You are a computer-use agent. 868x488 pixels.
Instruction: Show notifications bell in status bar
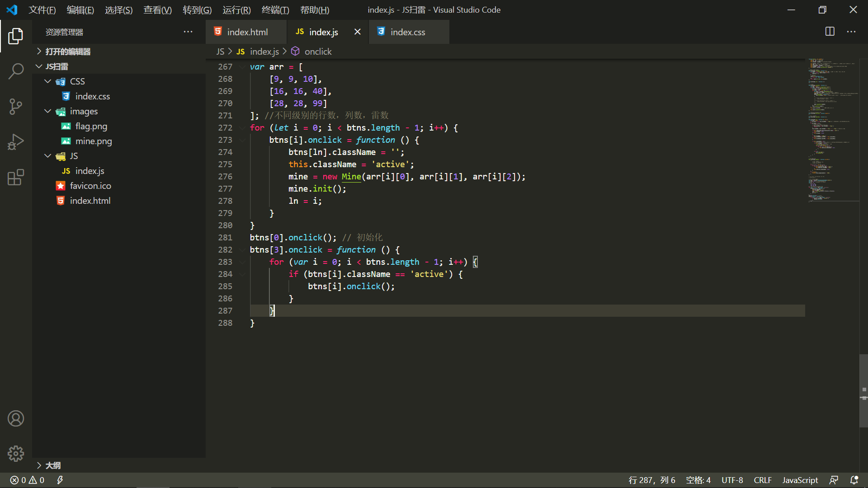(854, 480)
